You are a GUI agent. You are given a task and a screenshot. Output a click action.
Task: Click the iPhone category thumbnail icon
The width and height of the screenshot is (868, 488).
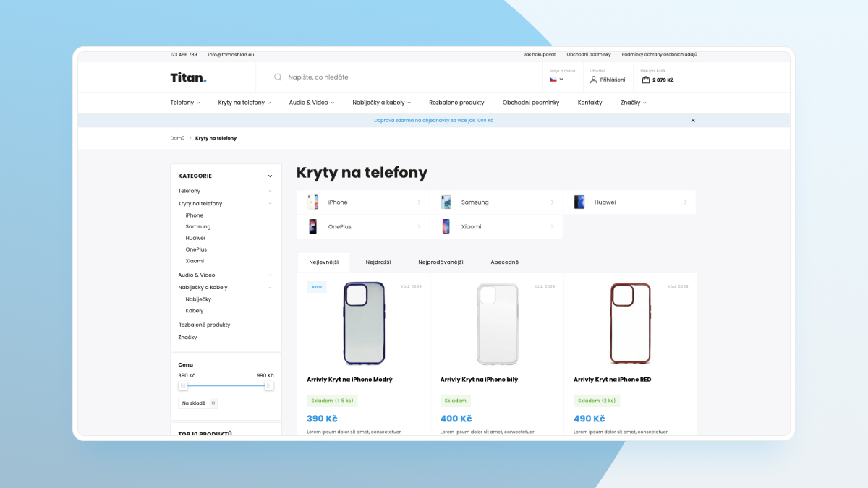[313, 202]
